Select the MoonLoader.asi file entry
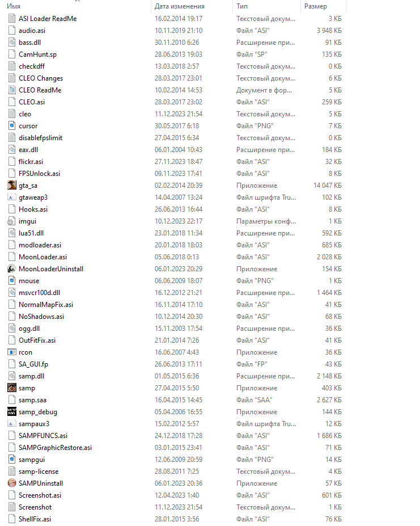Viewport: 420px width, 526px height. click(43, 257)
